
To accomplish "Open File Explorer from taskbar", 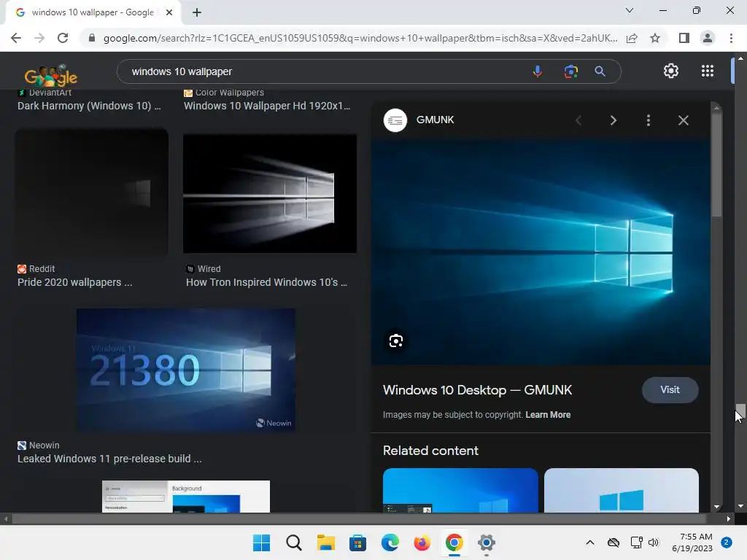I will [326, 542].
